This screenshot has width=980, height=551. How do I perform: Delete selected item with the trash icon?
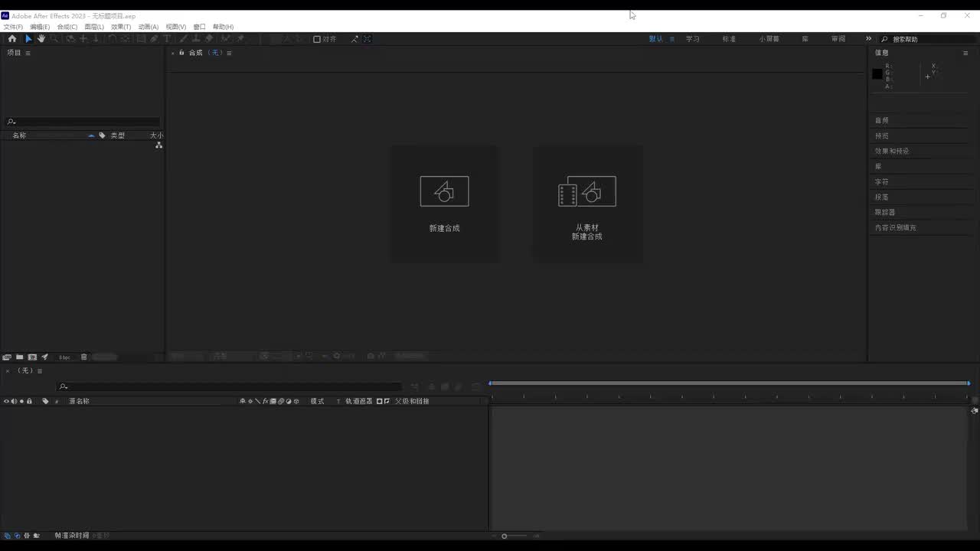pyautogui.click(x=84, y=357)
